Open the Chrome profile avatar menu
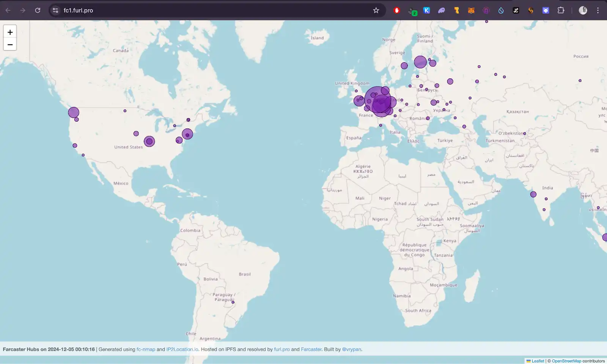The image size is (607, 364). coord(583,10)
